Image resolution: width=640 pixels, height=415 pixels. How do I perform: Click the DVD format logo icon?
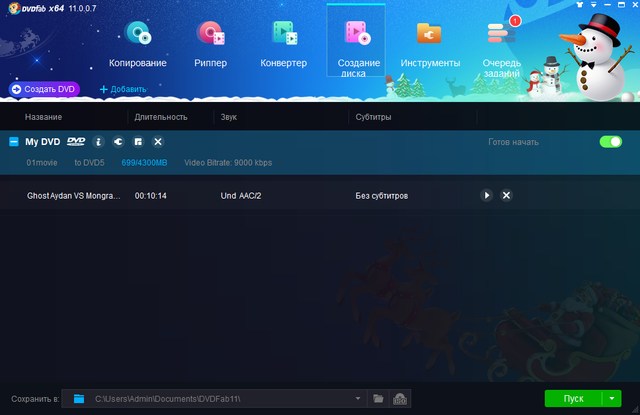coord(76,142)
